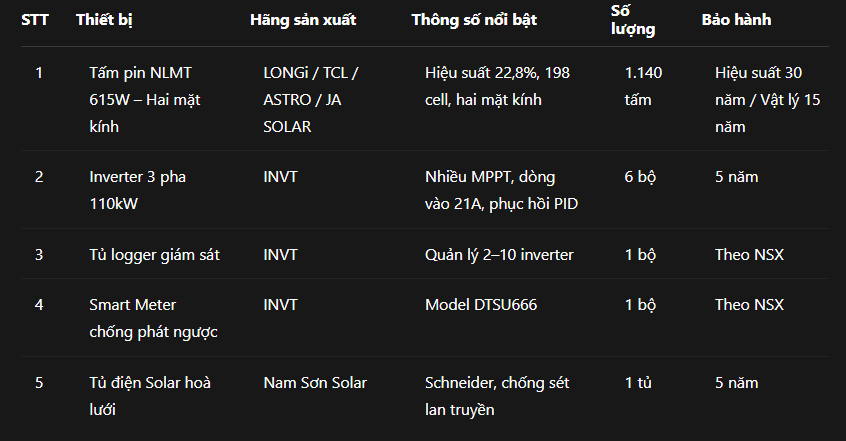
Task: Click the "Nhiều MPPT" specification cell
Action: tap(501, 190)
